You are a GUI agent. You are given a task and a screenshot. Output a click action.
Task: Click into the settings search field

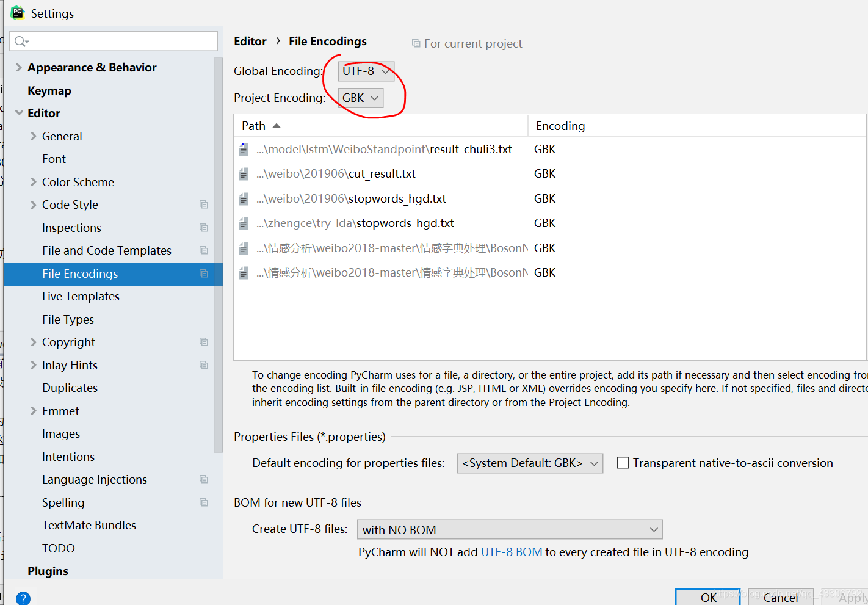pyautogui.click(x=114, y=41)
